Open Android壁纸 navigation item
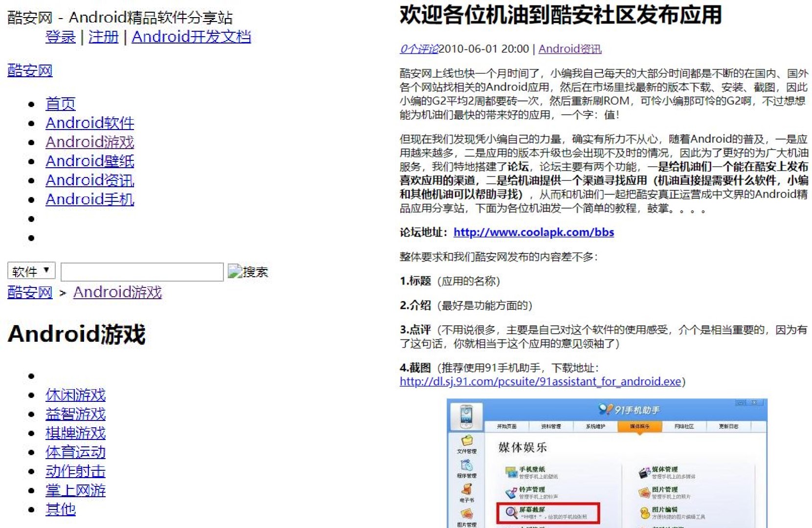Image resolution: width=812 pixels, height=528 pixels. [x=90, y=161]
